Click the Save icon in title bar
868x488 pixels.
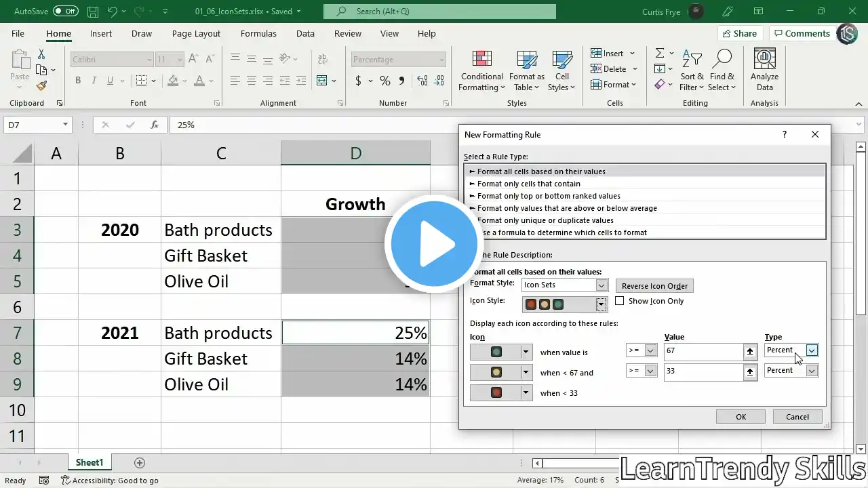tap(92, 12)
